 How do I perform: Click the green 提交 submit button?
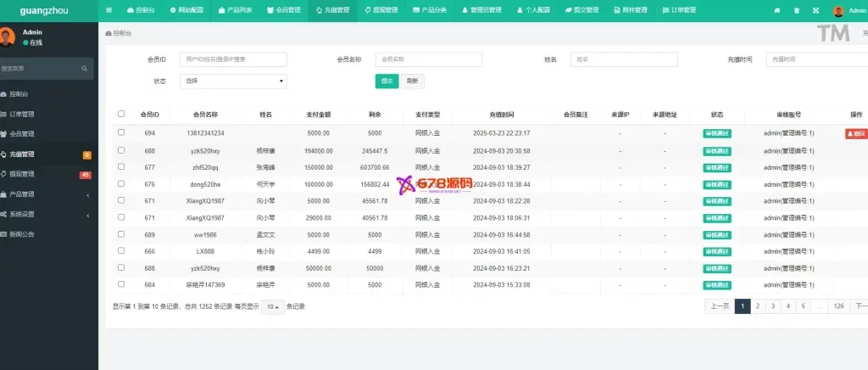(x=387, y=81)
